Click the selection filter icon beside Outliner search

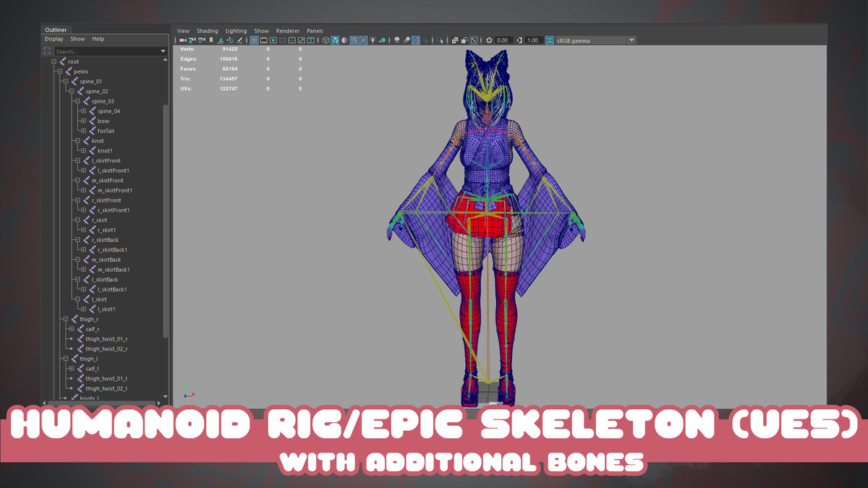pos(48,51)
